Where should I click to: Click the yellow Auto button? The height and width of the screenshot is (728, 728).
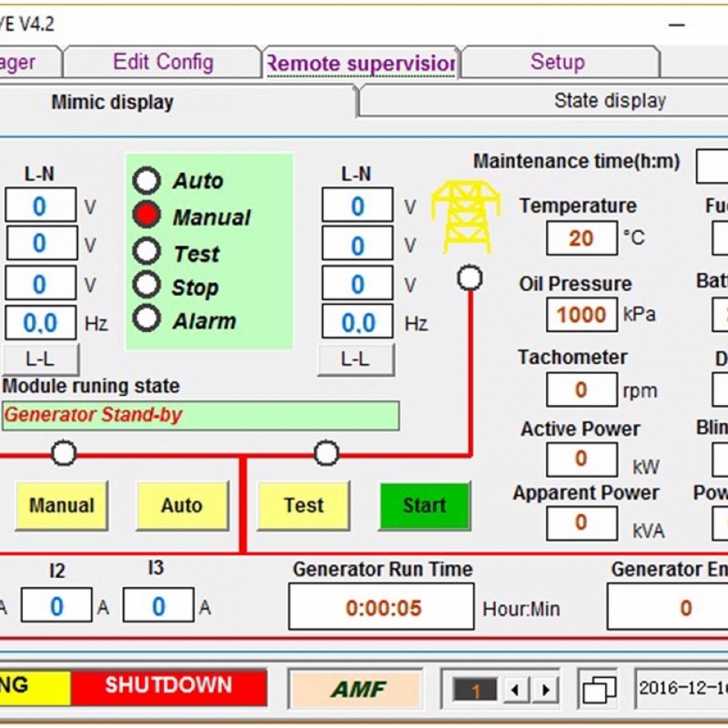[x=183, y=506]
